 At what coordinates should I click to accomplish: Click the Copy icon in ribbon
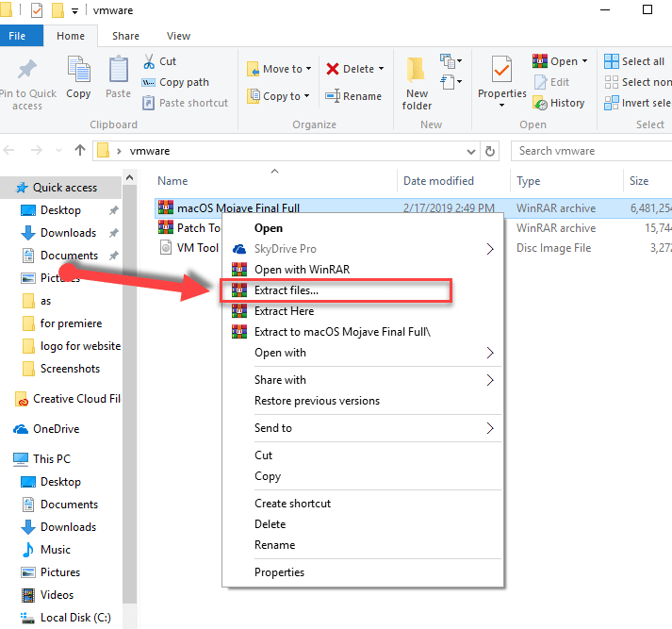(78, 72)
